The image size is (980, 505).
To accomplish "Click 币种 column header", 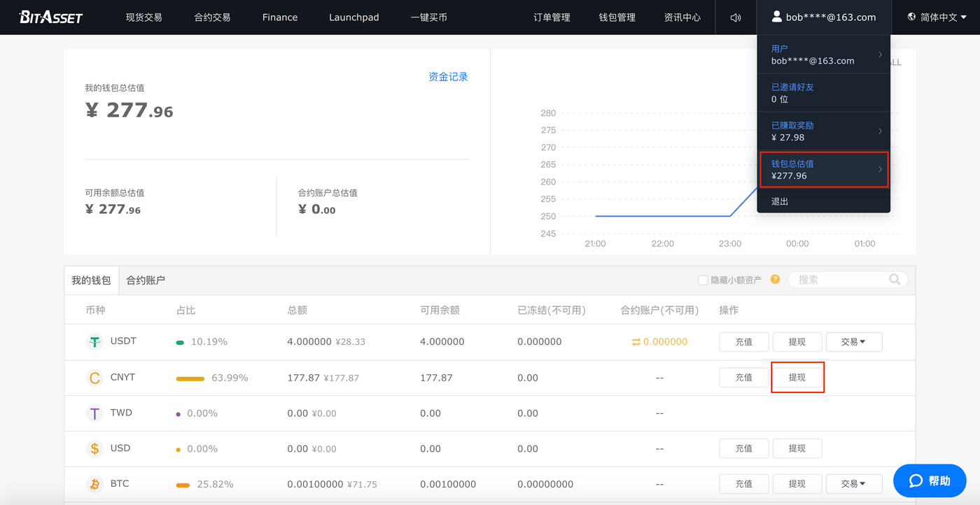I will [95, 310].
